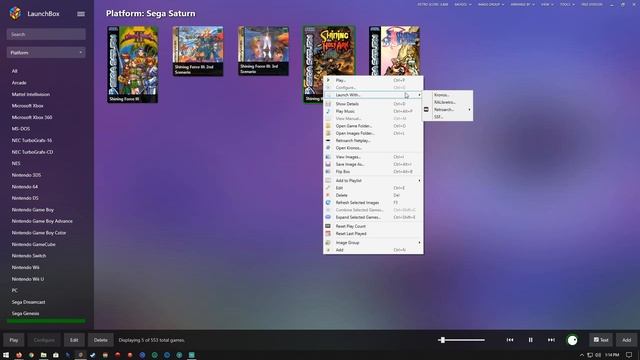Click the LaunchBox logo cube
640x360 pixels.
point(15,13)
